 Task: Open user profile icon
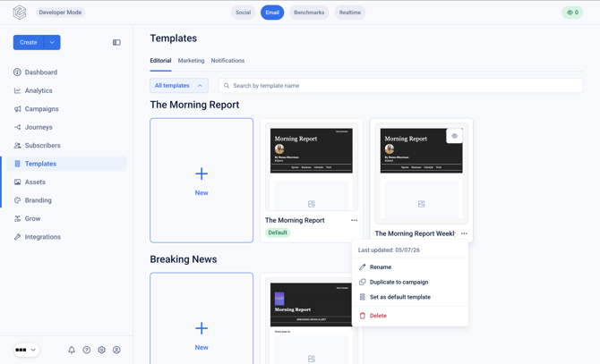pos(116,350)
